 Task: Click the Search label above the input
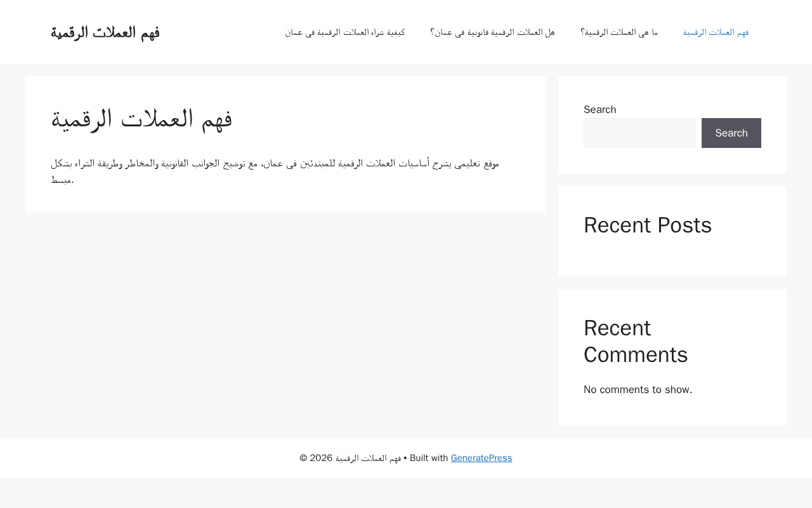[x=600, y=109]
